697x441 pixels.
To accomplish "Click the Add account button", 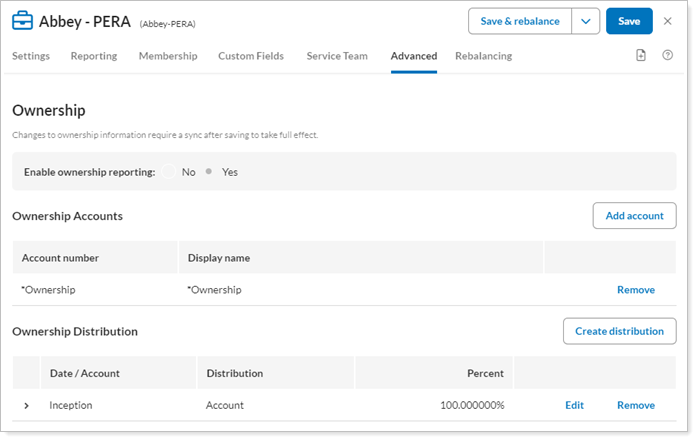I will pos(634,216).
